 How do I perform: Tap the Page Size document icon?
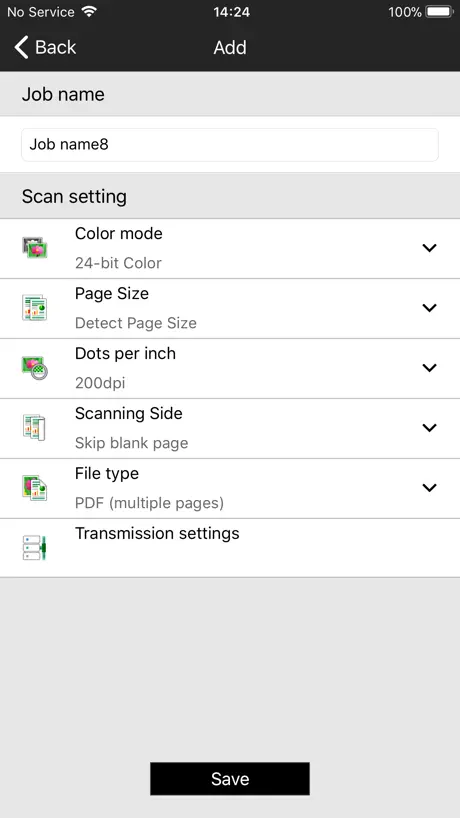pos(35,307)
